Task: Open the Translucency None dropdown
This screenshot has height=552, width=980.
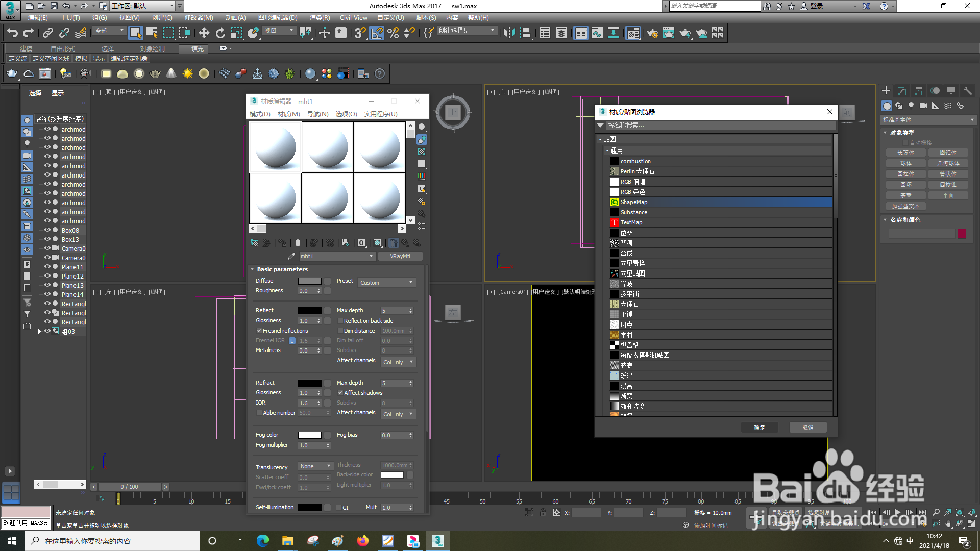Action: coord(315,466)
